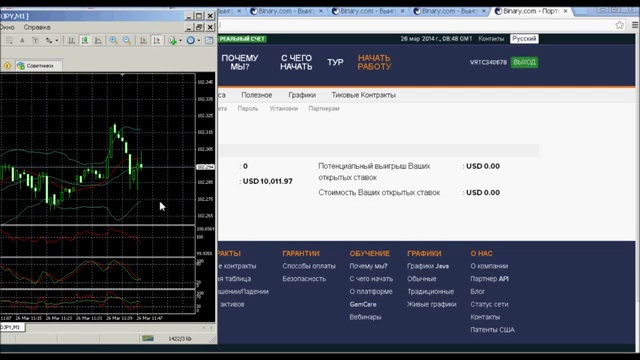Open the Полезное submenu item
Viewport: 640px width, 360px height.
(x=256, y=95)
